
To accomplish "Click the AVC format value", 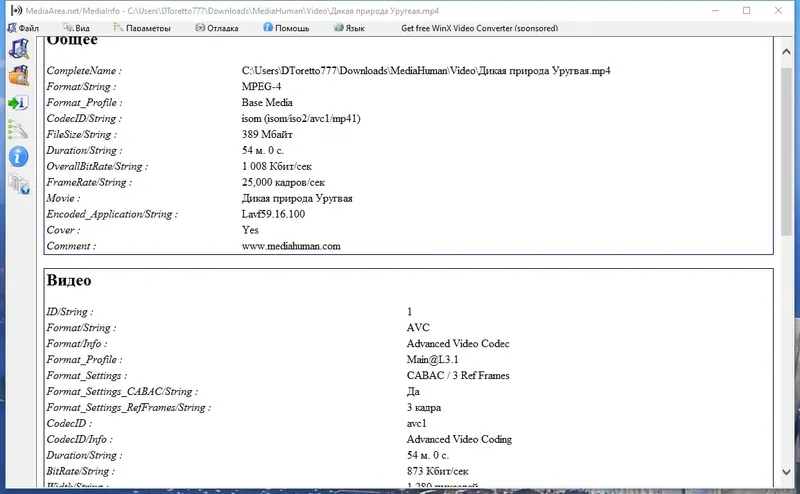I will pyautogui.click(x=418, y=328).
